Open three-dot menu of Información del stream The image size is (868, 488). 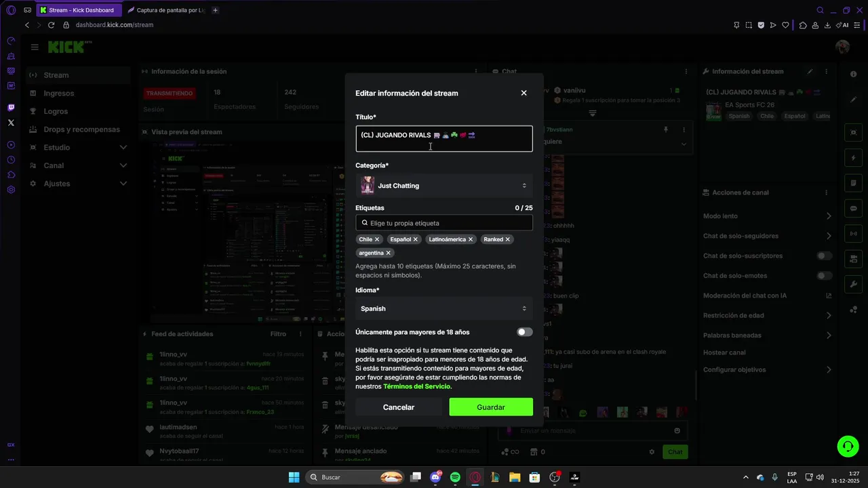pyautogui.click(x=826, y=71)
